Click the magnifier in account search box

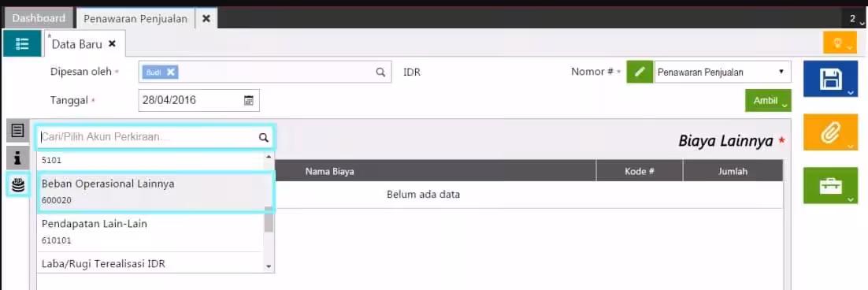point(264,137)
